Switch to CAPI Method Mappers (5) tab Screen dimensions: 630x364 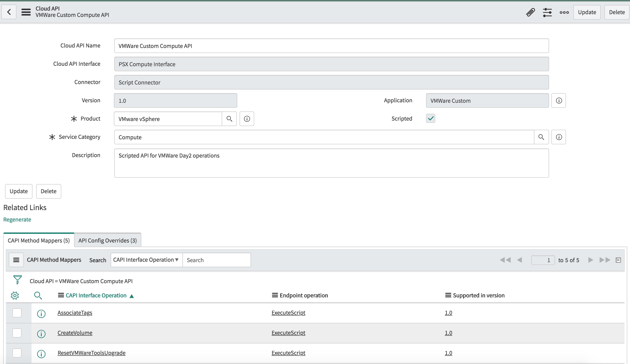(x=39, y=240)
